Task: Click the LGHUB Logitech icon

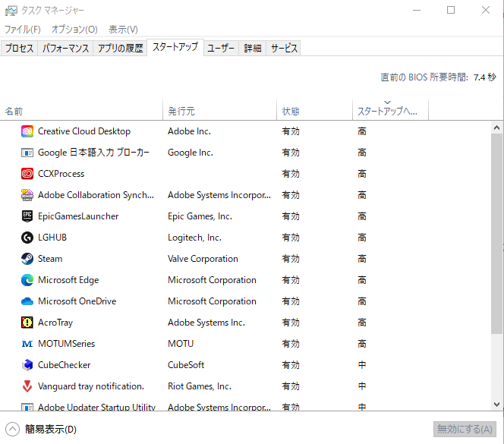Action: (27, 238)
